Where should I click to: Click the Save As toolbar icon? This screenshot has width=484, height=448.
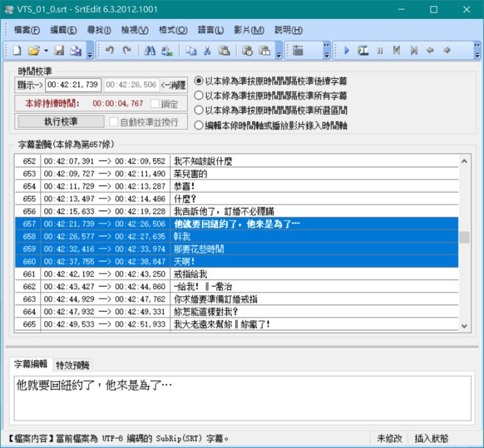tap(75, 50)
